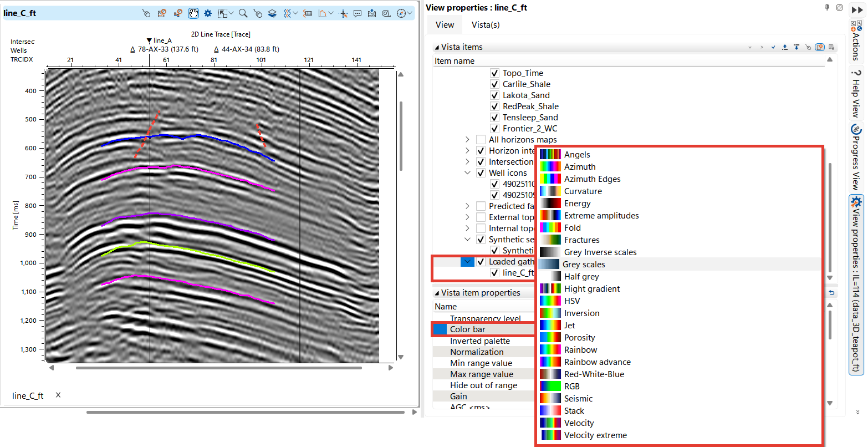
Task: Toggle visibility of Frontier_2_WC
Action: 494,128
